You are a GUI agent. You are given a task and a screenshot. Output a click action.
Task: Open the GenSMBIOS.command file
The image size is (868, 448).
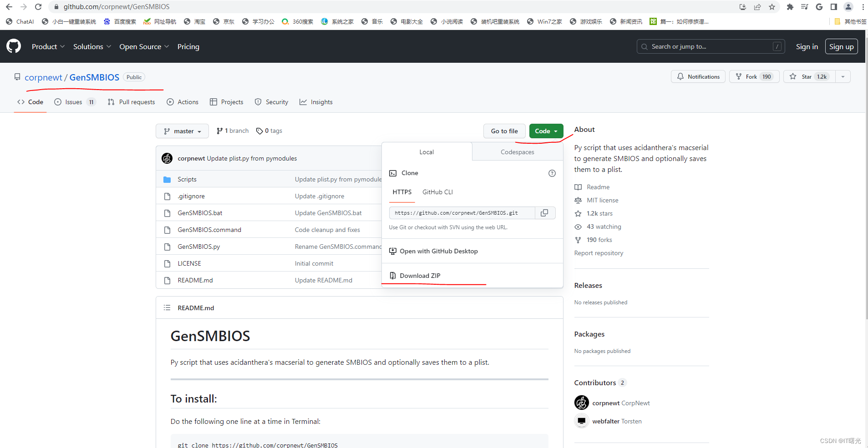click(x=209, y=230)
